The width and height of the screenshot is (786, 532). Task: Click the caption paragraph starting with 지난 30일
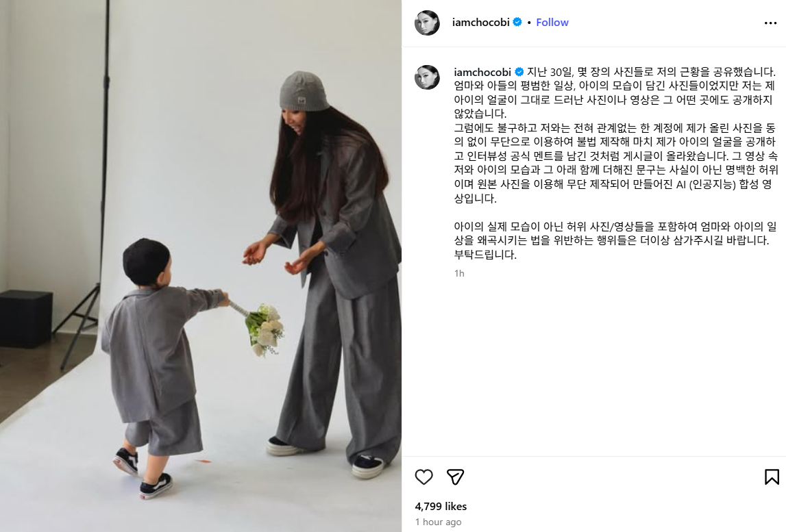pos(615,136)
